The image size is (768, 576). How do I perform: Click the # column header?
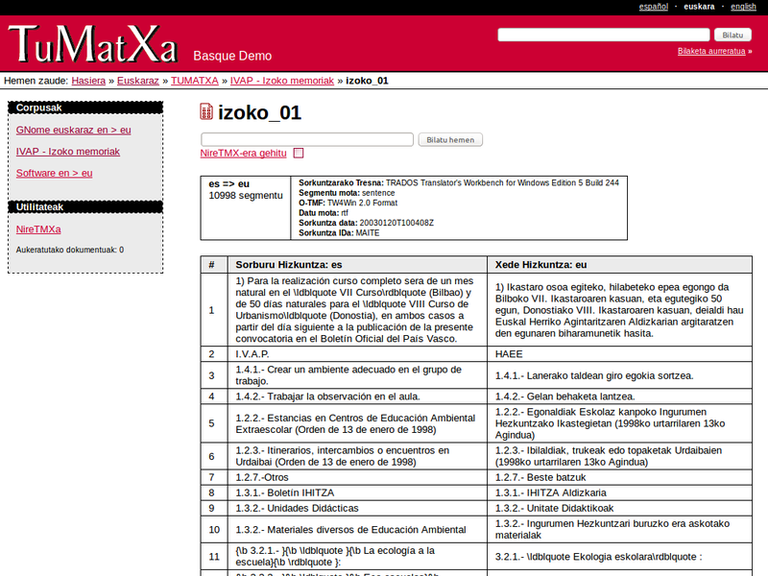tap(214, 264)
